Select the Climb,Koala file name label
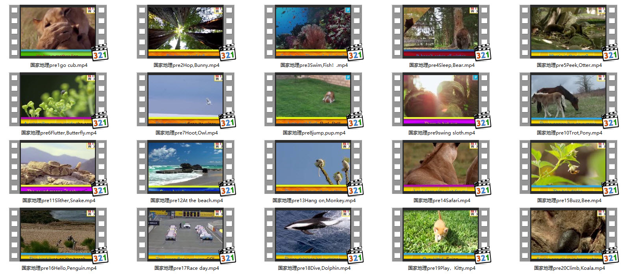This screenshot has width=644, height=280. tap(569, 268)
